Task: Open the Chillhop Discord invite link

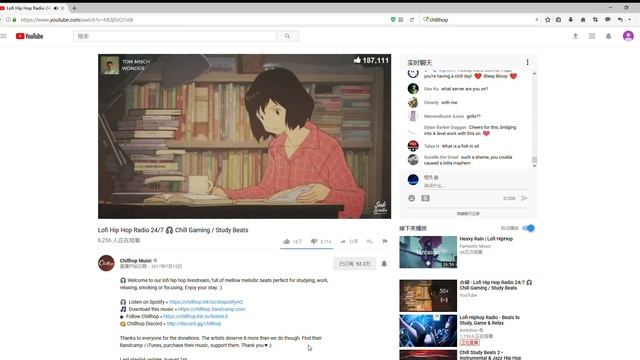Action: tap(194, 324)
